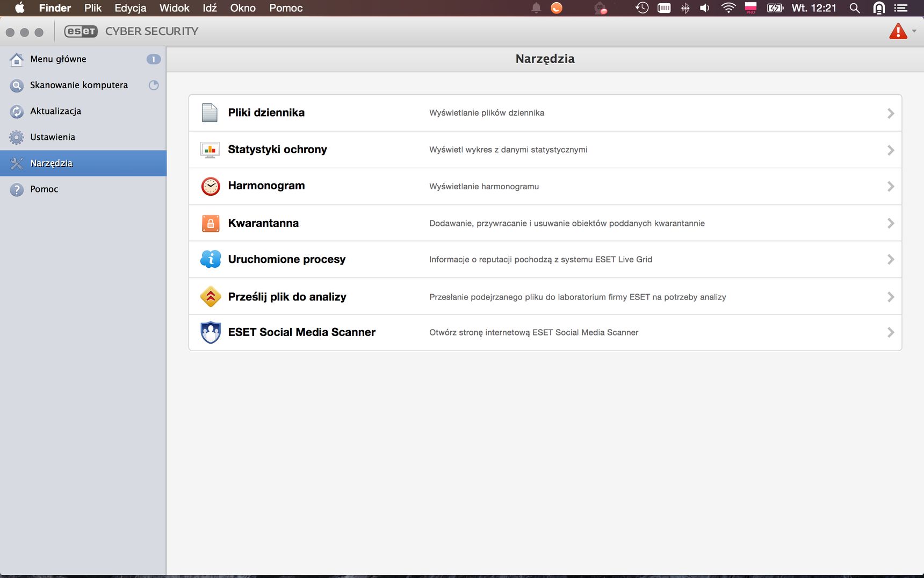Click the ESET logo in title bar
Image resolution: width=924 pixels, height=578 pixels.
81,31
